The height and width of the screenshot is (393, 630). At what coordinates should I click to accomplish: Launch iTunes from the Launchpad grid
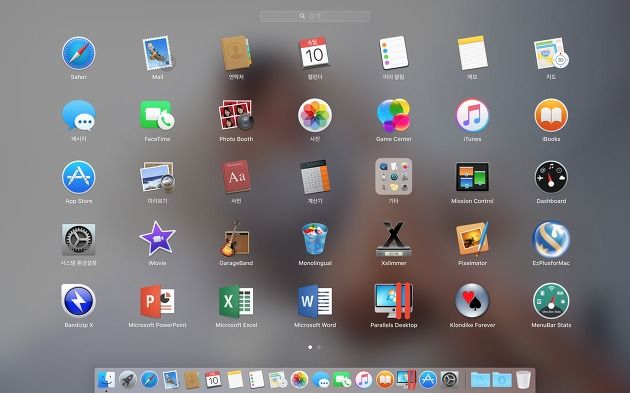pos(472,116)
